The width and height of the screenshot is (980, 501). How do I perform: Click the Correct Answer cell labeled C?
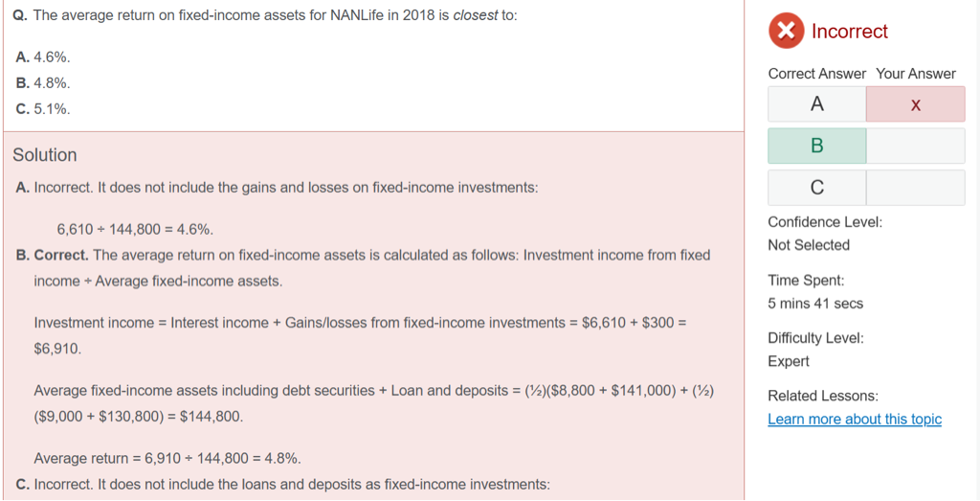(816, 188)
